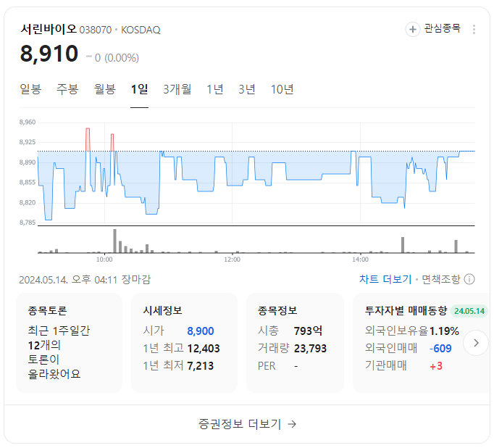Open 증권정보 더보기 at the bottom
The image size is (494, 448).
point(247,424)
